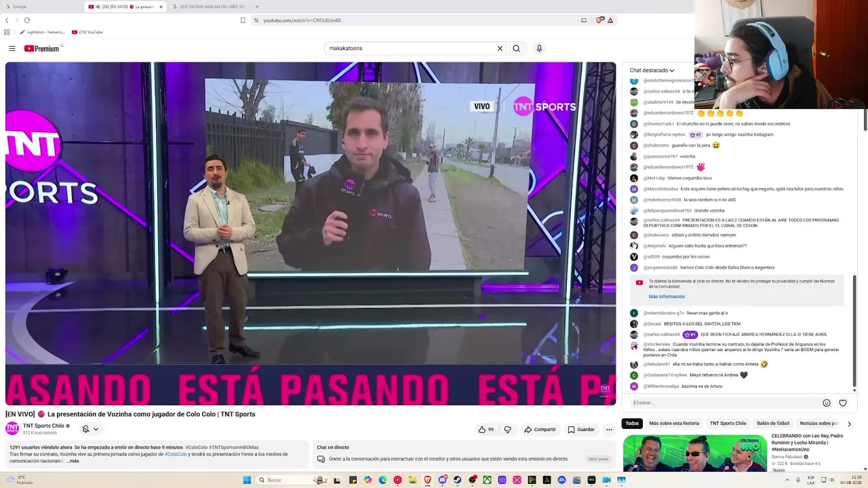
Task: Share the video with Compartir
Action: (x=540, y=429)
